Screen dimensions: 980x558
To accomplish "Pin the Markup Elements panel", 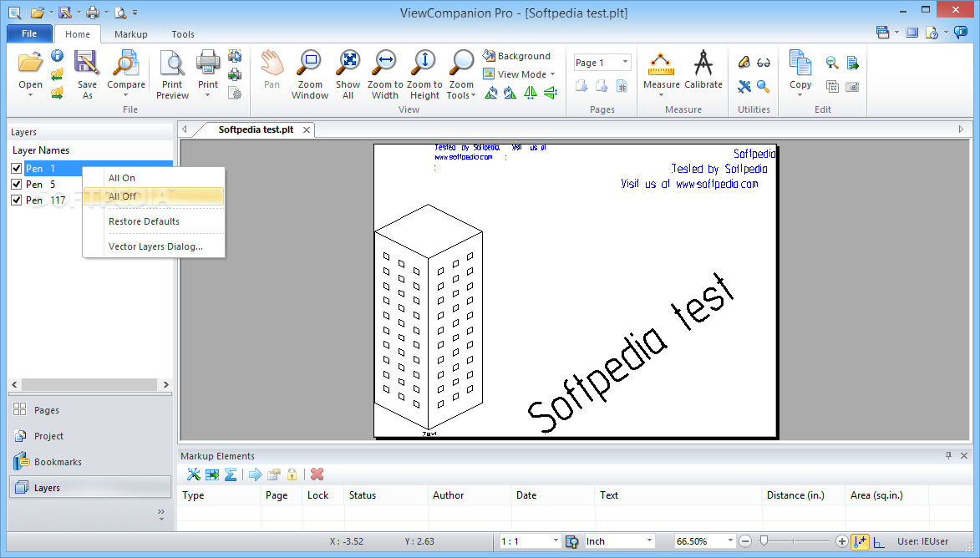I will (948, 455).
